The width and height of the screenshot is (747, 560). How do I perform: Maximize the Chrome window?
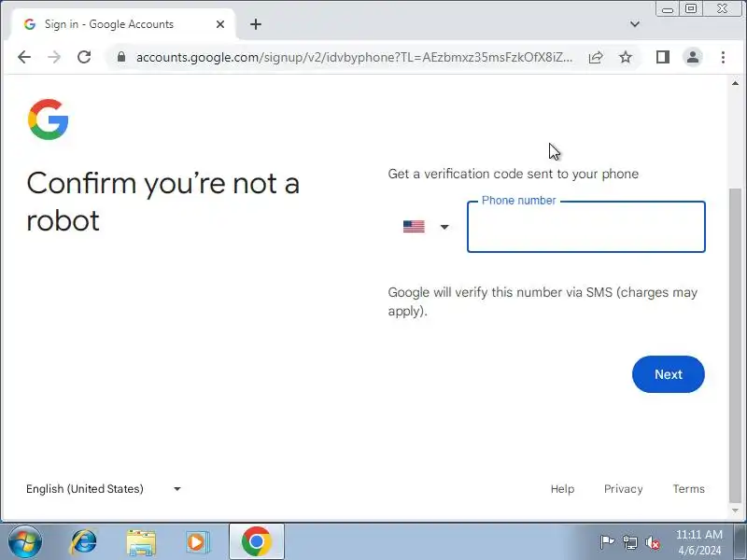point(691,8)
